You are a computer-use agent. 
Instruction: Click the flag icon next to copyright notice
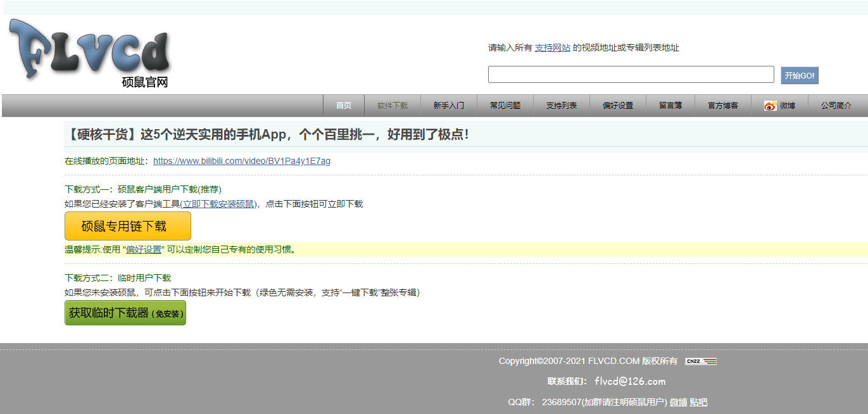point(710,361)
